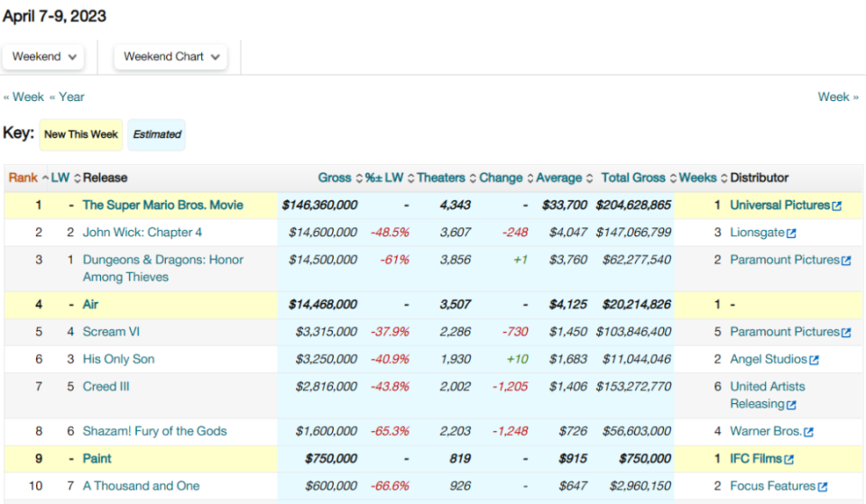866x504 pixels.
Task: Click sort arrows icon next to Theaters header
Action: pos(472,179)
